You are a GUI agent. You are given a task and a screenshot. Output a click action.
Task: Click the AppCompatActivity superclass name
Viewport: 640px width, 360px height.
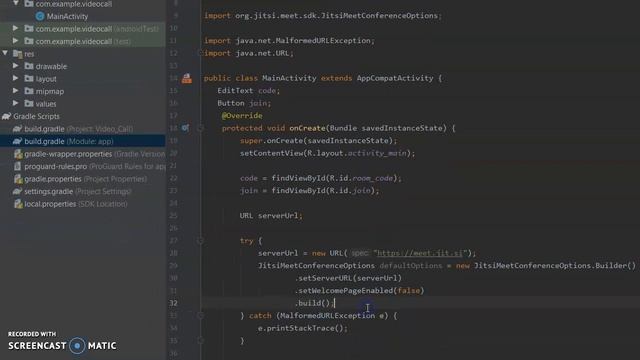coord(395,78)
